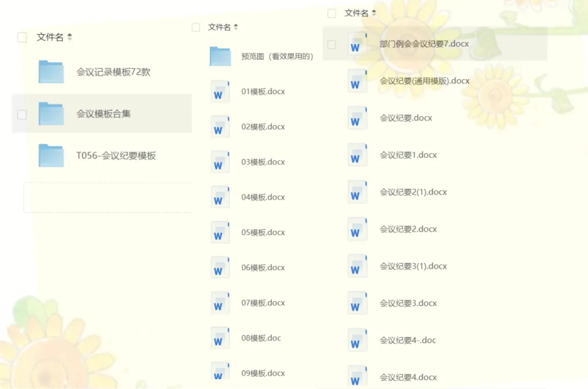Click 文件名 header in left list
588x389 pixels.
50,37
